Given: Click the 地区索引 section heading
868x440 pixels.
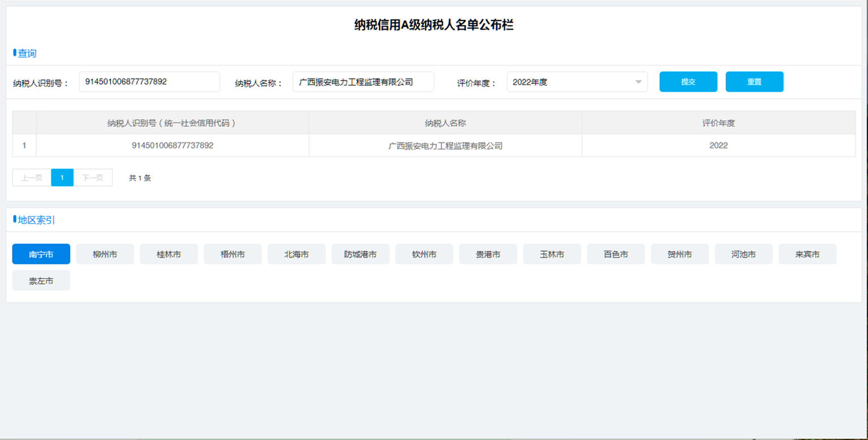Looking at the screenshot, I should click(x=36, y=220).
